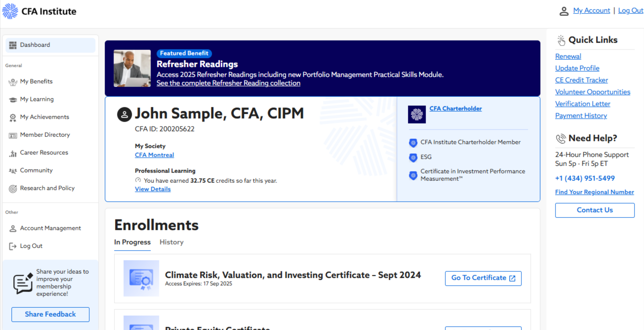Click the badge icon beside Certificate in Investment Performance Measurement
644x330 pixels.
(x=413, y=175)
